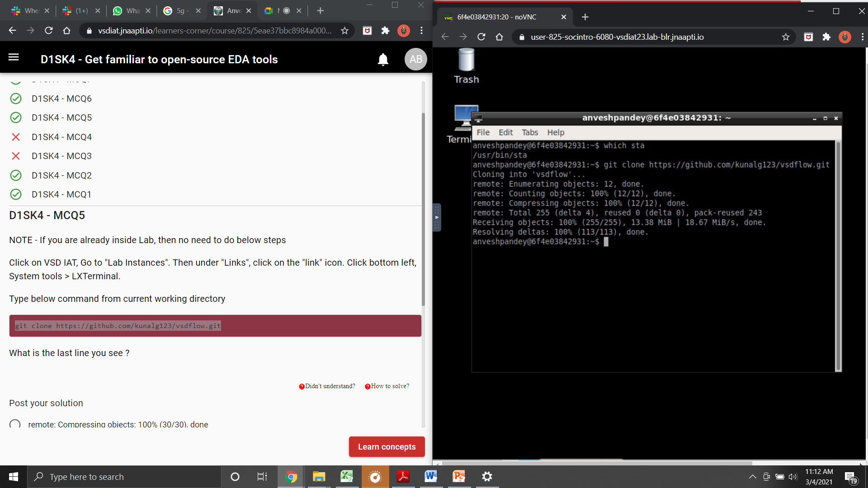Switch to the '5g' Google search tab
The image size is (868, 488).
pyautogui.click(x=182, y=10)
